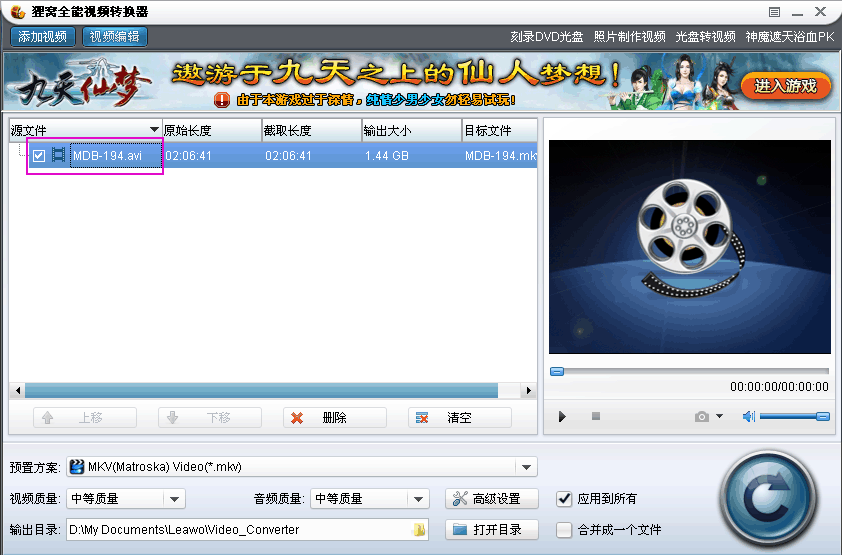The image size is (842, 555).
Task: Click the 目标文件 column header
Action: pyautogui.click(x=499, y=130)
